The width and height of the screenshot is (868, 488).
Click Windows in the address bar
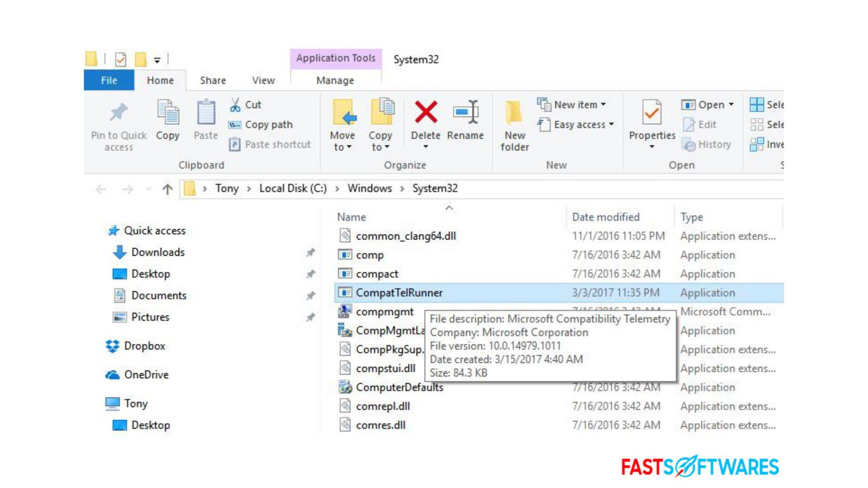click(369, 188)
